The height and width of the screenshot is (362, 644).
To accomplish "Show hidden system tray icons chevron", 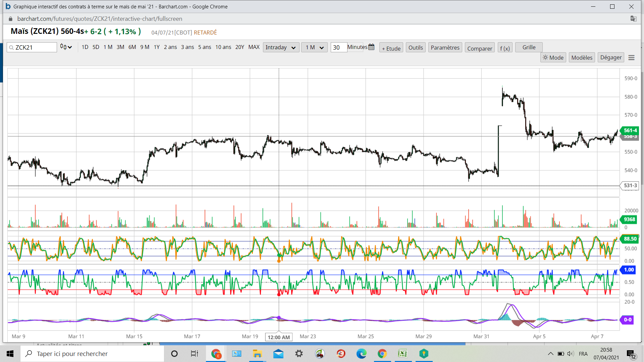I will tap(550, 354).
